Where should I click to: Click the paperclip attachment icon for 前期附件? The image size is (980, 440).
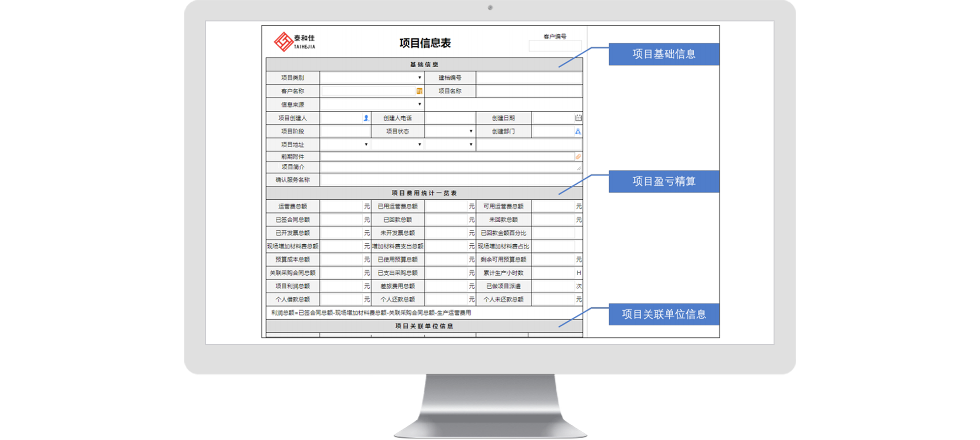[x=578, y=157]
